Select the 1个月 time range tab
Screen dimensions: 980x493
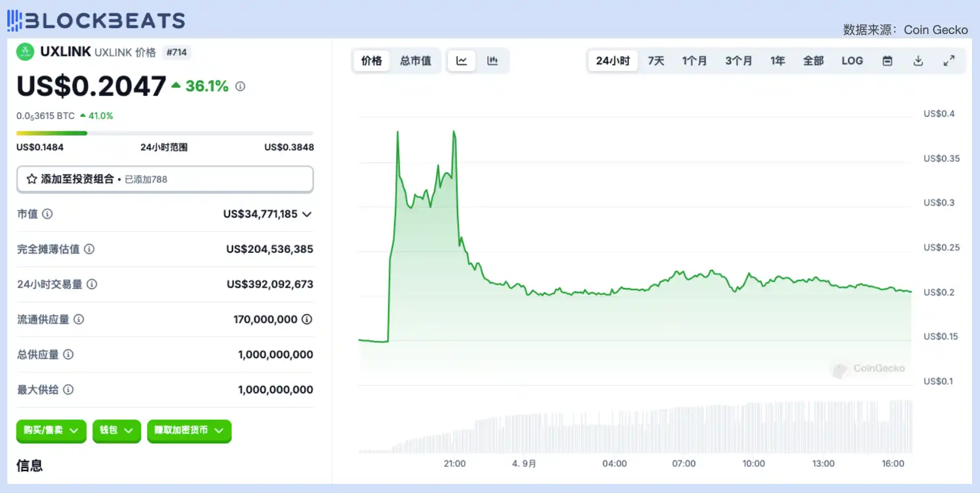694,61
